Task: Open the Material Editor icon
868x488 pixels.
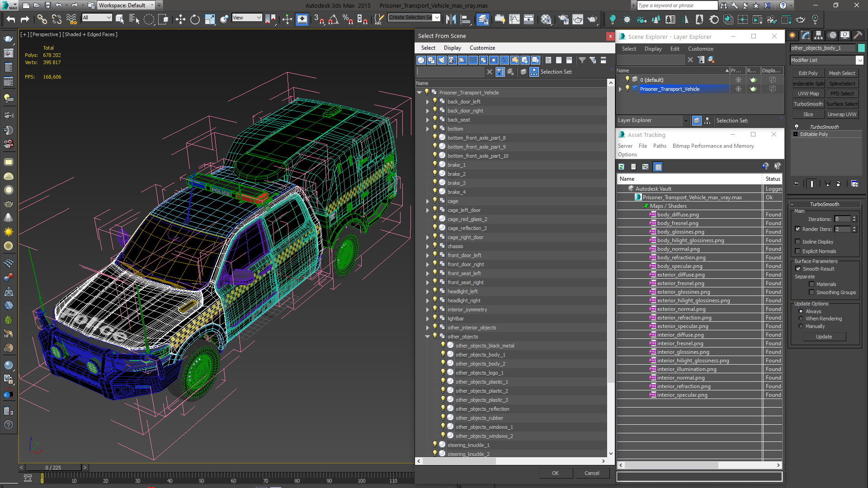Action: pos(546,19)
